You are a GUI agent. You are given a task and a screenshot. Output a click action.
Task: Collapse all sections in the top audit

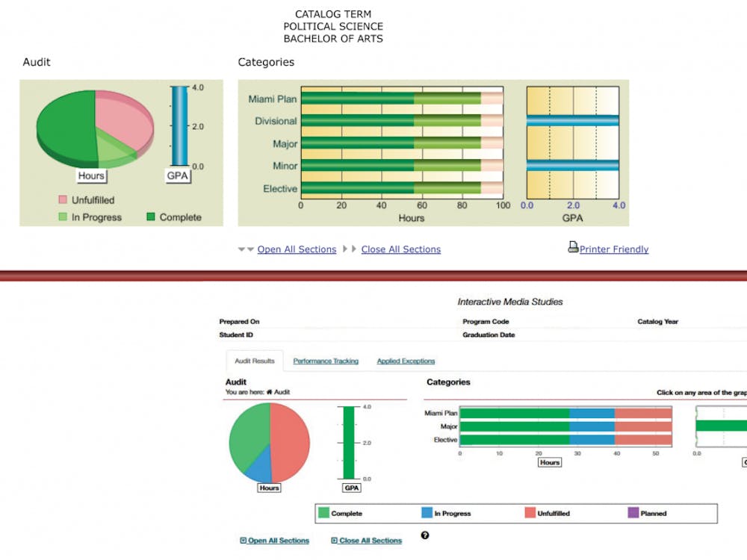click(400, 249)
